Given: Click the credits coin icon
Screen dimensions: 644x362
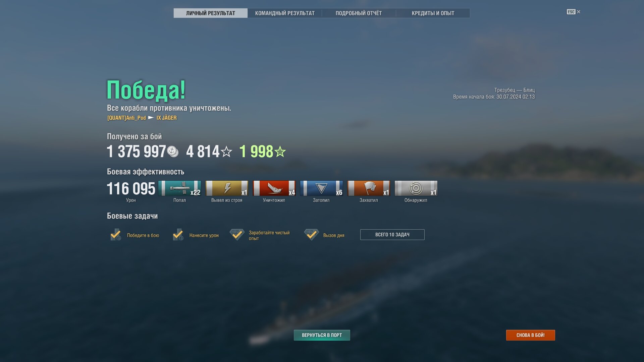Looking at the screenshot, I should tap(173, 152).
